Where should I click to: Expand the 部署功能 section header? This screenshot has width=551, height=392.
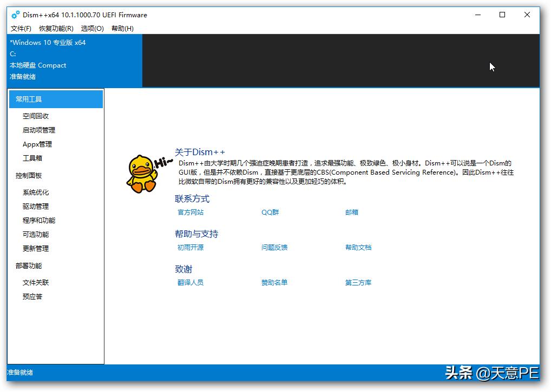pyautogui.click(x=29, y=265)
